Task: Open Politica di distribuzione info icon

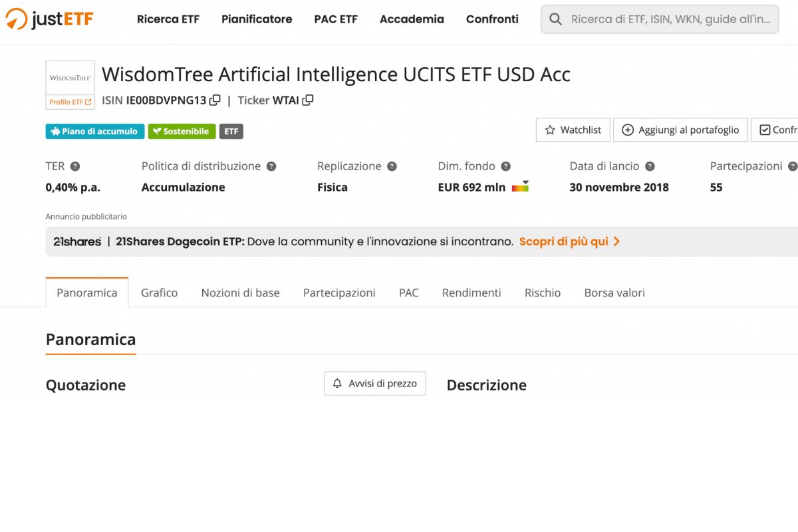Action: (271, 166)
